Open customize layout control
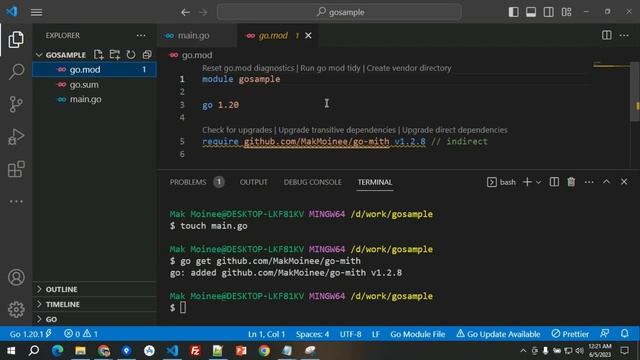 (567, 12)
